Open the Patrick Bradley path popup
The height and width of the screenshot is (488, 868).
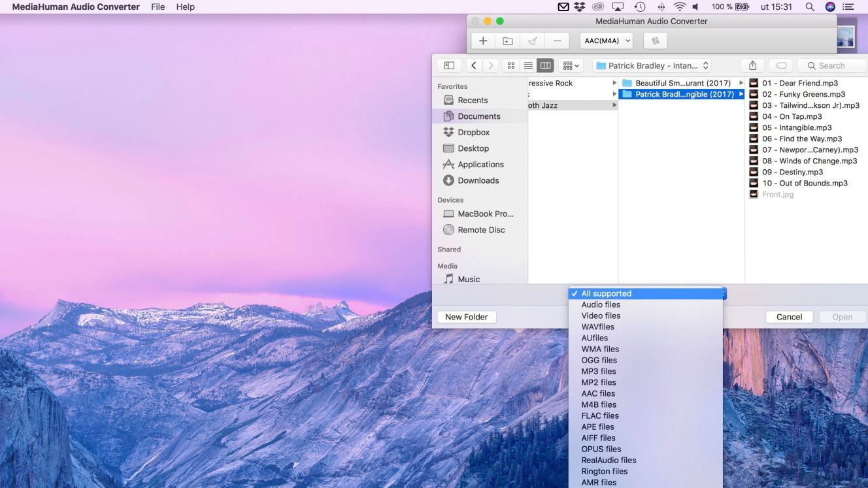652,65
